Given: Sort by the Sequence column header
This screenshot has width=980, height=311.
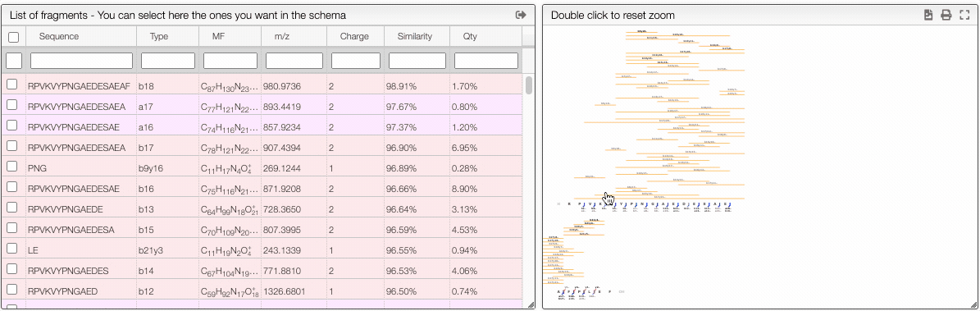Looking at the screenshot, I should (x=59, y=36).
